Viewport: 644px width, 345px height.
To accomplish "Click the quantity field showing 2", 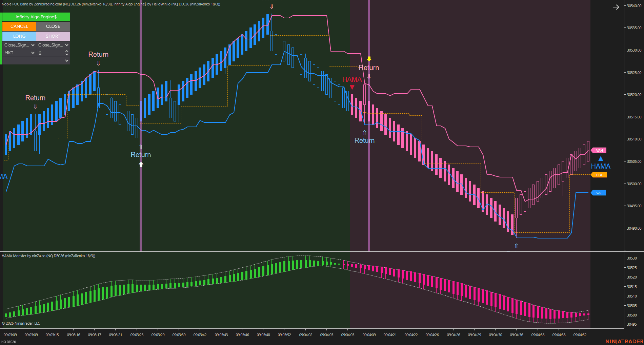I will tap(50, 53).
